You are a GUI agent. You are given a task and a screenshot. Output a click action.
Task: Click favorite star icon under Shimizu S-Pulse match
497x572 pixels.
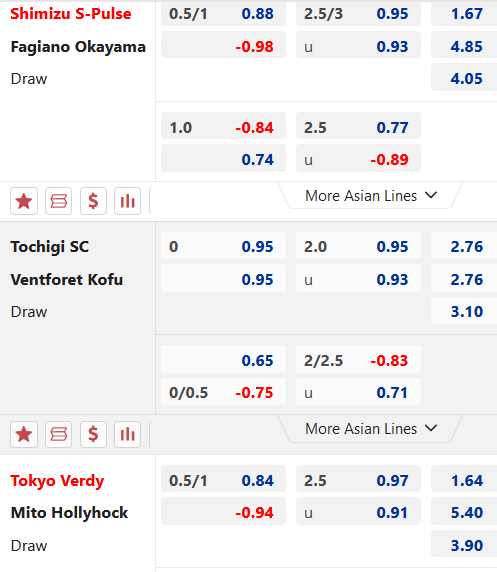tap(24, 201)
